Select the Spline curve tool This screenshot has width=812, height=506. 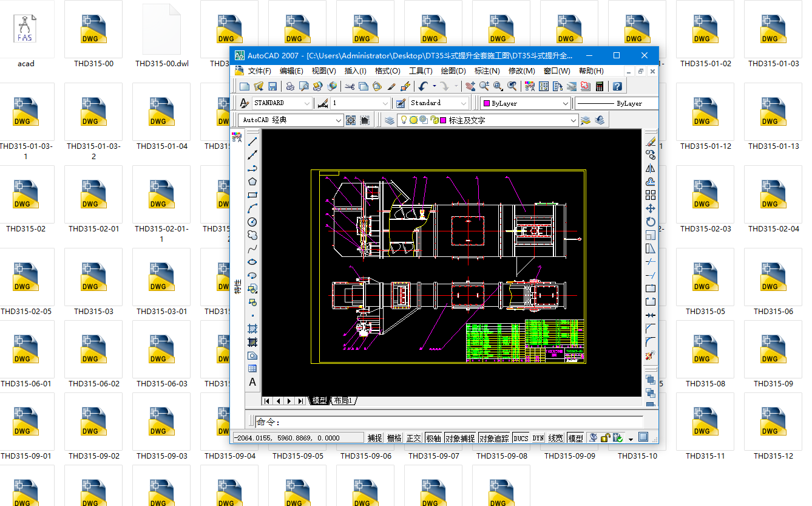click(252, 248)
